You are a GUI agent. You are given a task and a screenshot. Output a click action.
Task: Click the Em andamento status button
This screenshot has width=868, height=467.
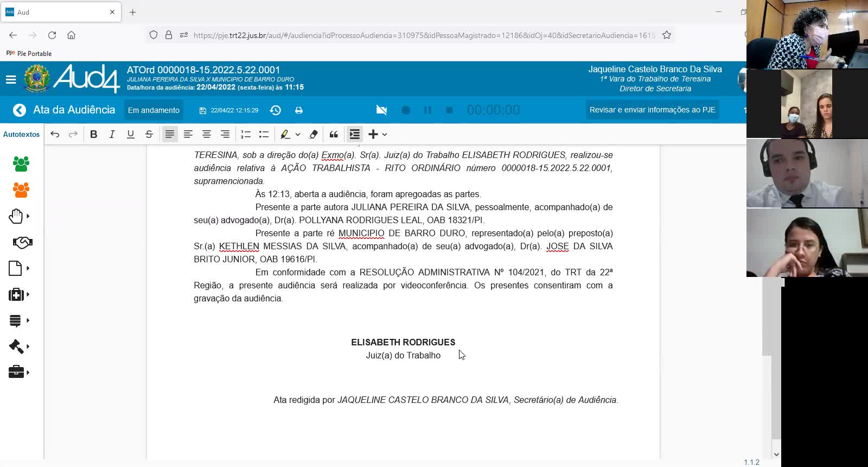[x=154, y=110]
